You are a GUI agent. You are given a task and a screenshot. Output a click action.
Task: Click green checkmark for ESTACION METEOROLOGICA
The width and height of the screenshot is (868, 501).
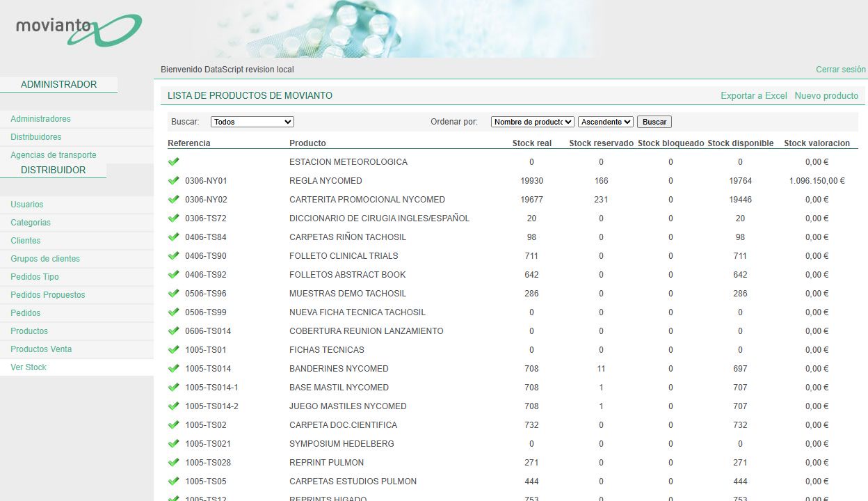click(174, 162)
